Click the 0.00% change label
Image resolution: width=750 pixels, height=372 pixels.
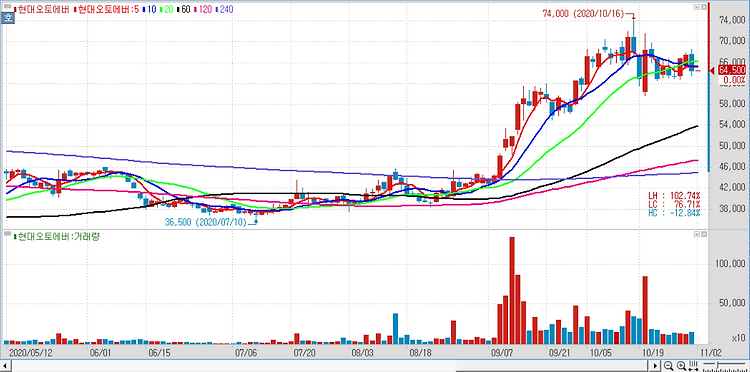coord(733,80)
